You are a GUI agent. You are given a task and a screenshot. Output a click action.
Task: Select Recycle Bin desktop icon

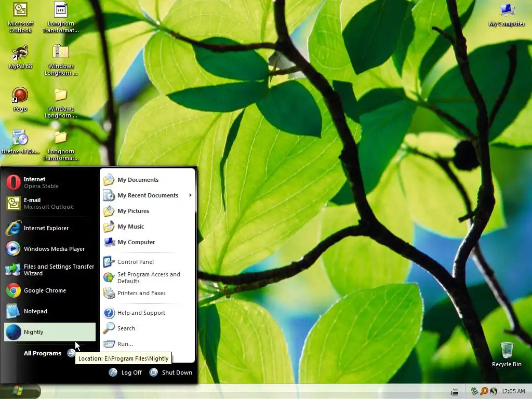tap(507, 354)
